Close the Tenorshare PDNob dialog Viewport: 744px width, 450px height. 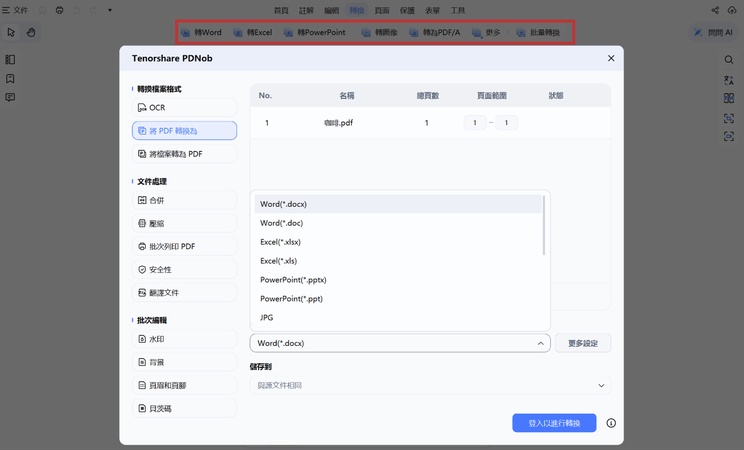pos(611,58)
